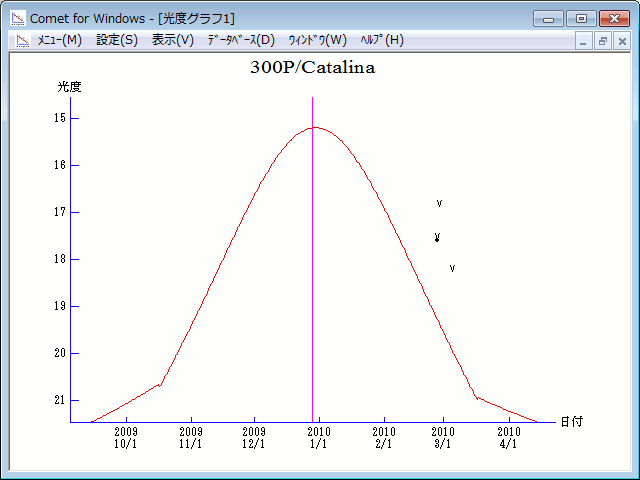
Task: Click the 300P/Catalina graph title
Action: (x=312, y=68)
